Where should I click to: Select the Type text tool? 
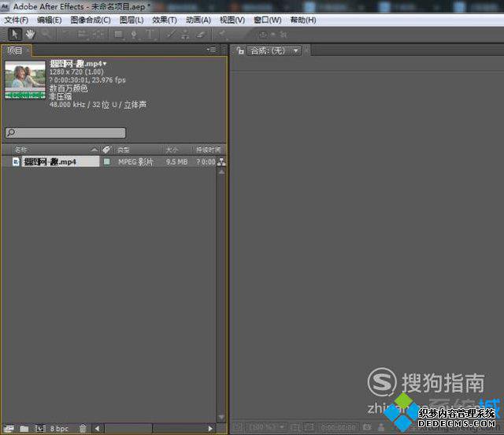(150, 34)
